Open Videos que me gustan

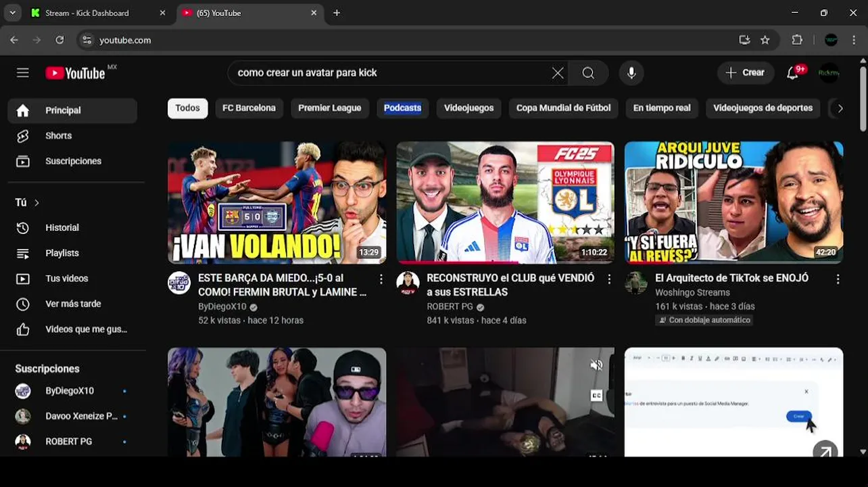coord(72,329)
